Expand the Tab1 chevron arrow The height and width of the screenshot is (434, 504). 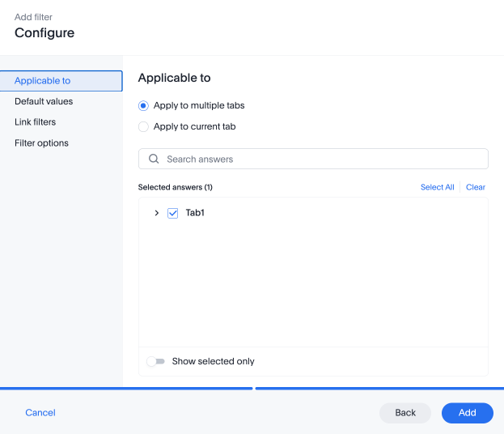coord(156,213)
